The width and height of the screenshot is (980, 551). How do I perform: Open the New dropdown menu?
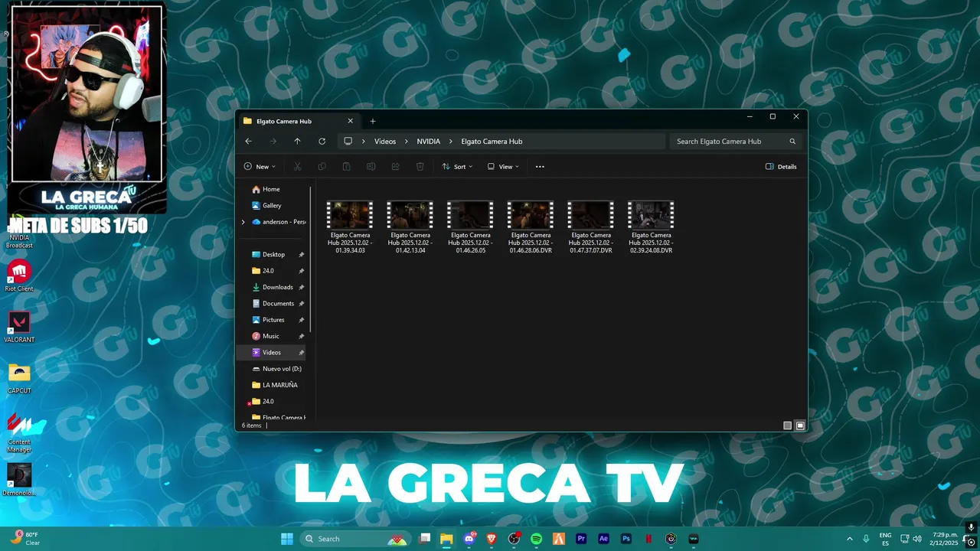(x=260, y=167)
